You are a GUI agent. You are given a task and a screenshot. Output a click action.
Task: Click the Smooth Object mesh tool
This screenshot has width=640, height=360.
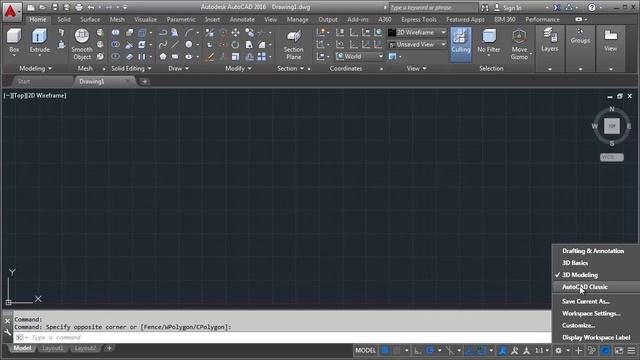[x=82, y=44]
